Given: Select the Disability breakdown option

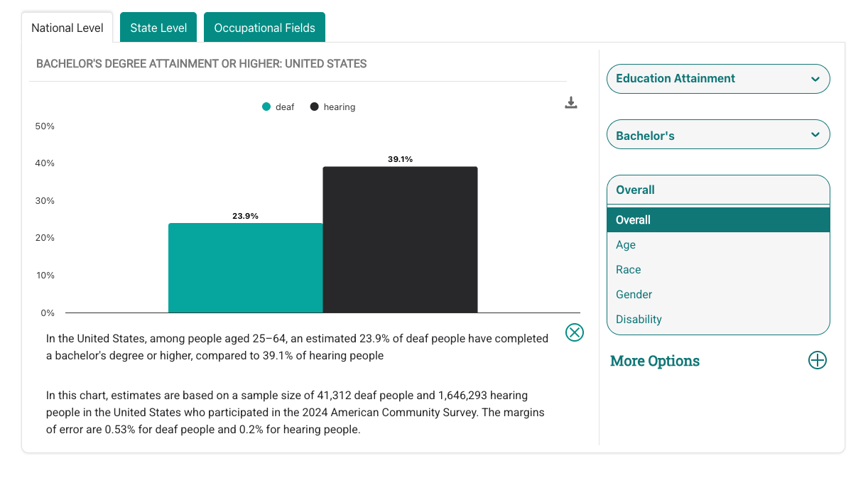Looking at the screenshot, I should (x=639, y=320).
